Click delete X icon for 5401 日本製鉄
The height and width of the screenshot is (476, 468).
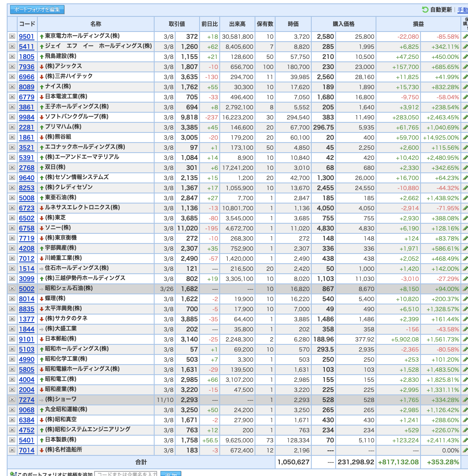(x=12, y=440)
